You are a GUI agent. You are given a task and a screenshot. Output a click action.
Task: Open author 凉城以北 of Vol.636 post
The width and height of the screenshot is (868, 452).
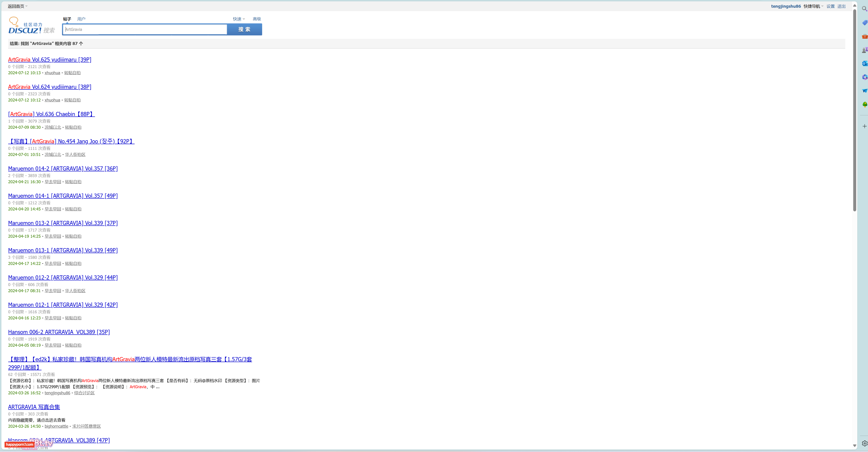coord(53,127)
